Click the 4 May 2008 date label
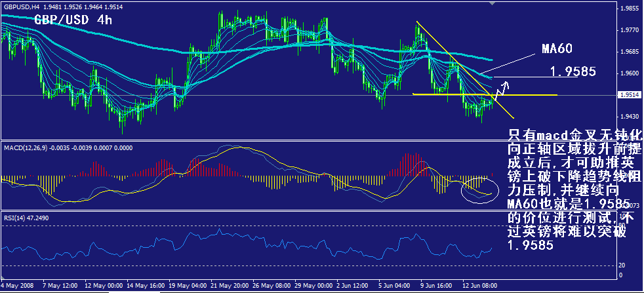 pos(16,285)
